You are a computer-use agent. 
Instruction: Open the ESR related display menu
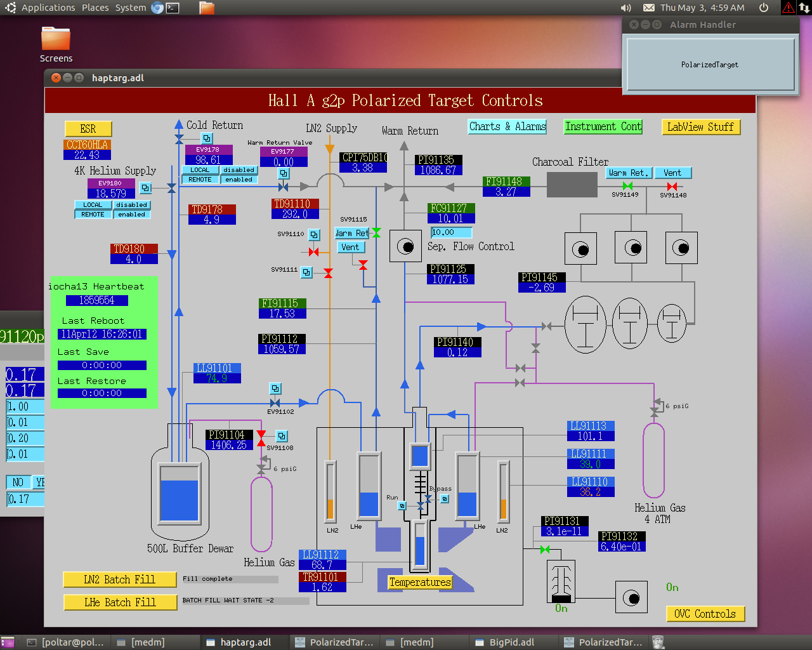tap(88, 129)
